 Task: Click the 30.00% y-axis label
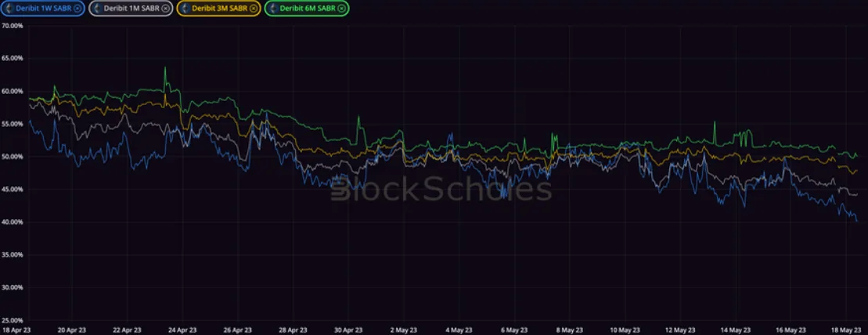(x=13, y=288)
